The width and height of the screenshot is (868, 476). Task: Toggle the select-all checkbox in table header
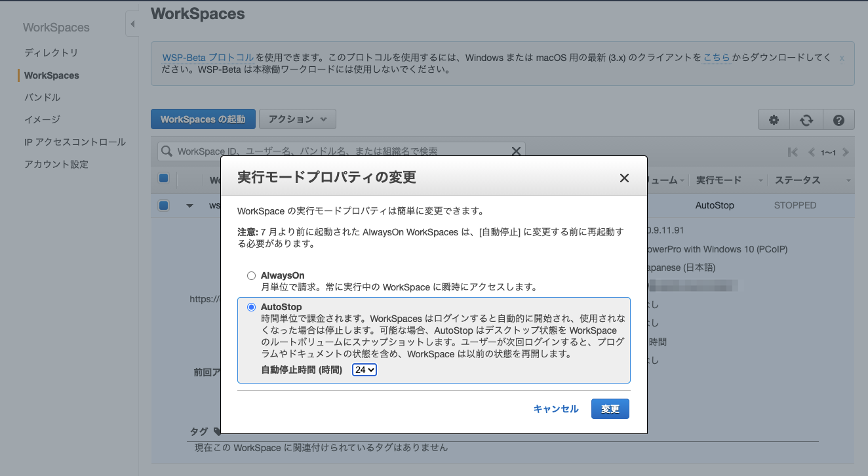(164, 178)
